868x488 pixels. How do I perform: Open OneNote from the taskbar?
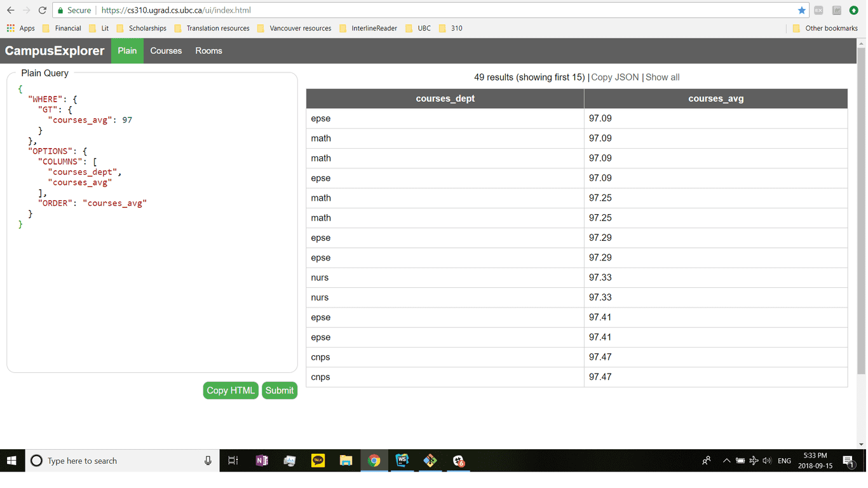262,461
